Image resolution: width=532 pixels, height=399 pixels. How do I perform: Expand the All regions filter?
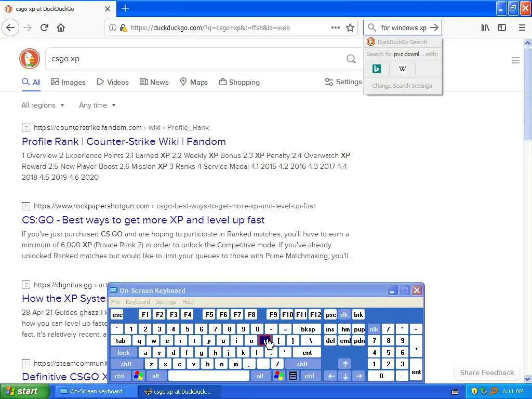43,105
